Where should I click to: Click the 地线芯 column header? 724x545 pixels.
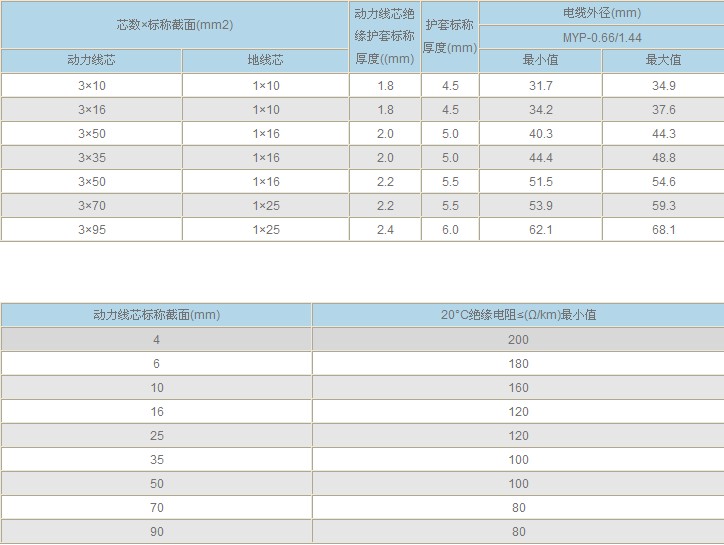coord(265,61)
